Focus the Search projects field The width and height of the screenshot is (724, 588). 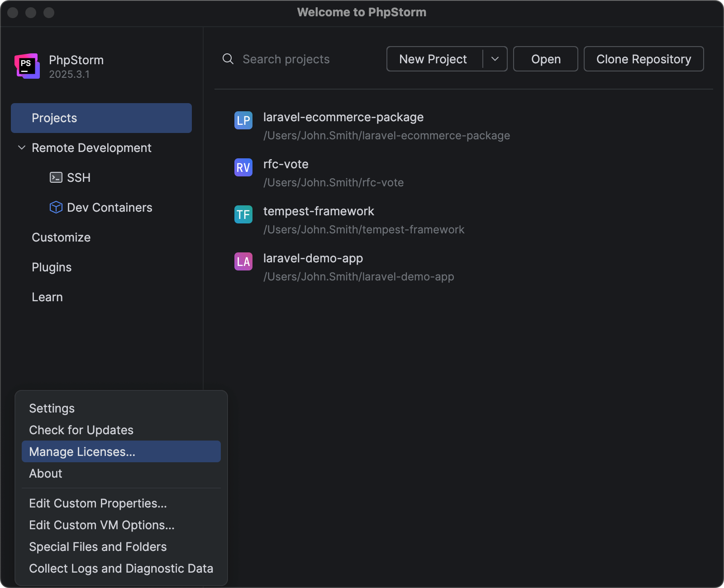tap(299, 59)
